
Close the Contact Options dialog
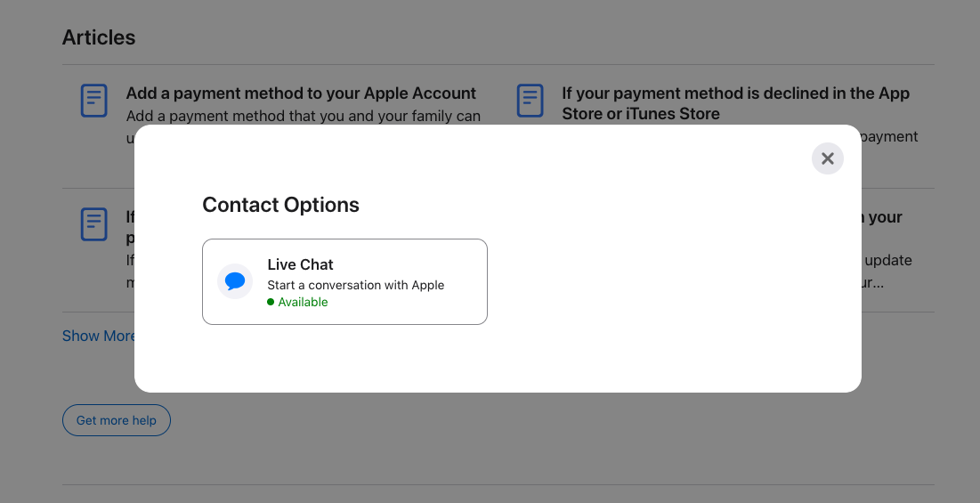coord(828,158)
